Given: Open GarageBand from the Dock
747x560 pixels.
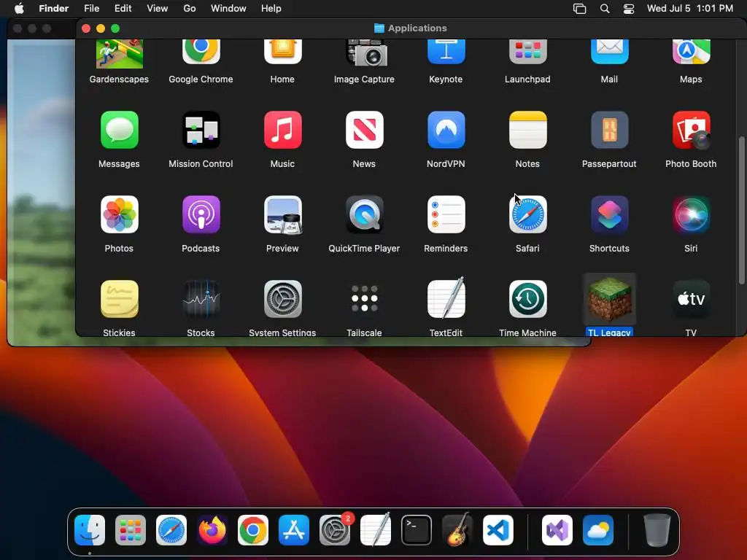Looking at the screenshot, I should (x=457, y=529).
